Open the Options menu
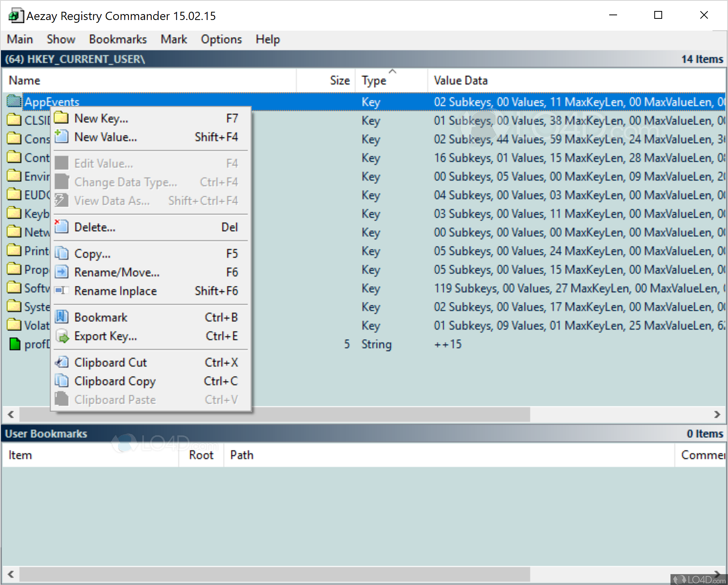 (x=221, y=39)
